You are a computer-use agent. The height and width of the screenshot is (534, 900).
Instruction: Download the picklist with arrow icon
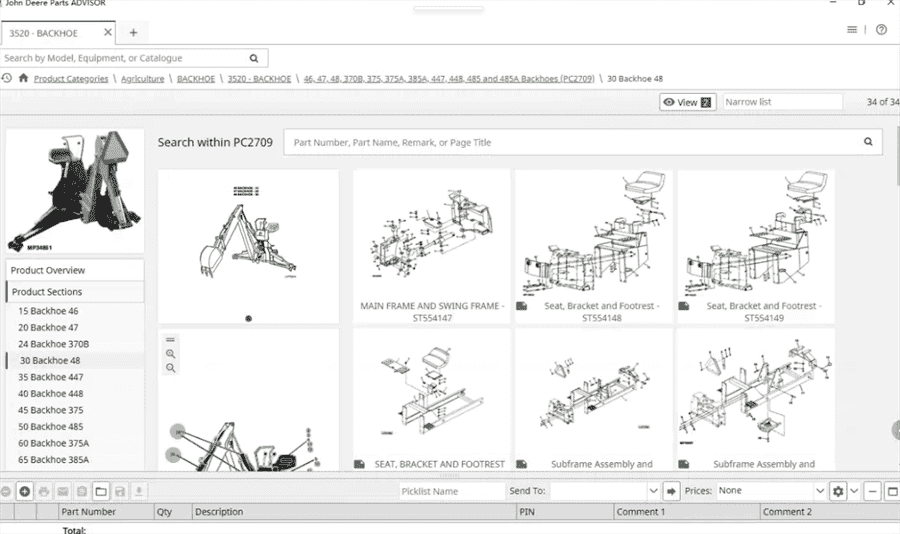coord(139,492)
